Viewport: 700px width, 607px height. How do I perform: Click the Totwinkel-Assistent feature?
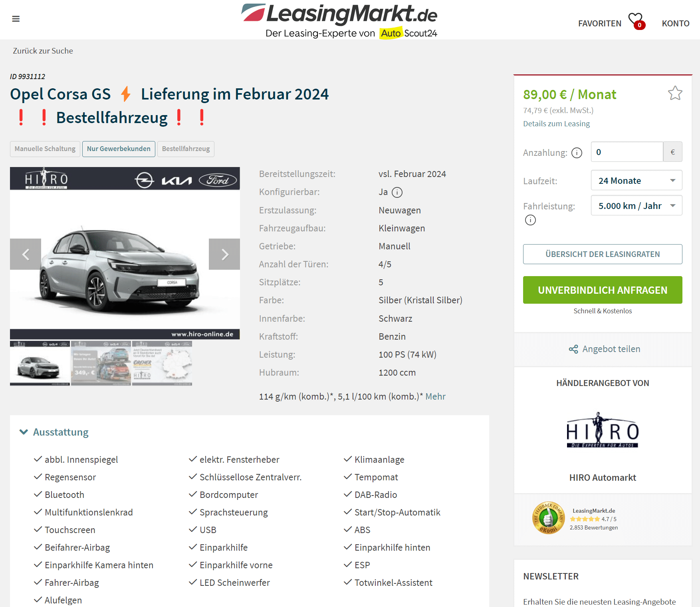(393, 583)
